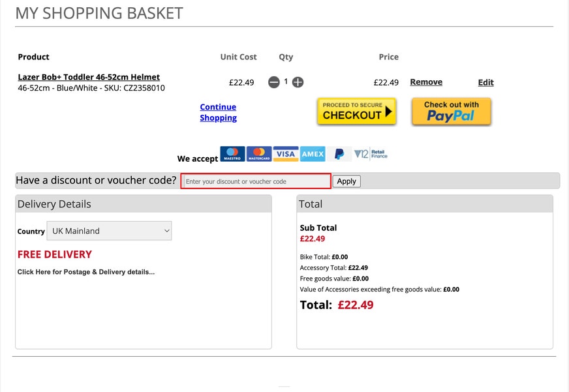Click the V12 Retail Finance logo
This screenshot has height=392, width=569.
(371, 154)
